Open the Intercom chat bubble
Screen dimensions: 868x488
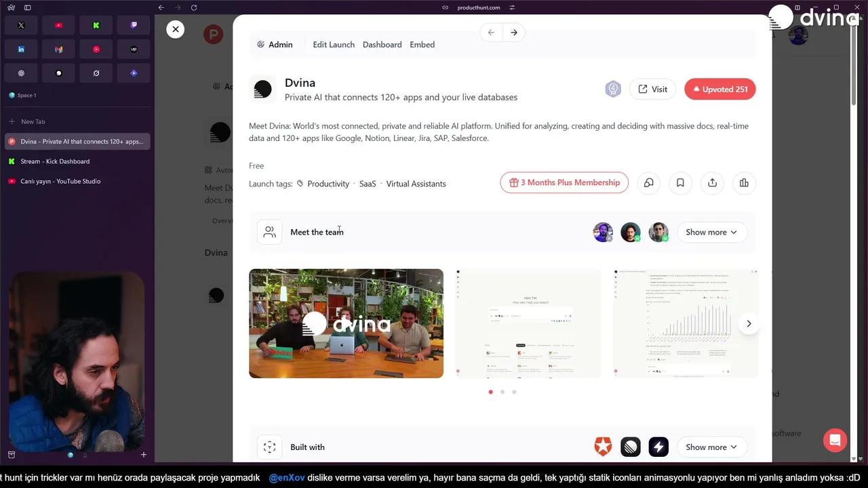coord(835,440)
